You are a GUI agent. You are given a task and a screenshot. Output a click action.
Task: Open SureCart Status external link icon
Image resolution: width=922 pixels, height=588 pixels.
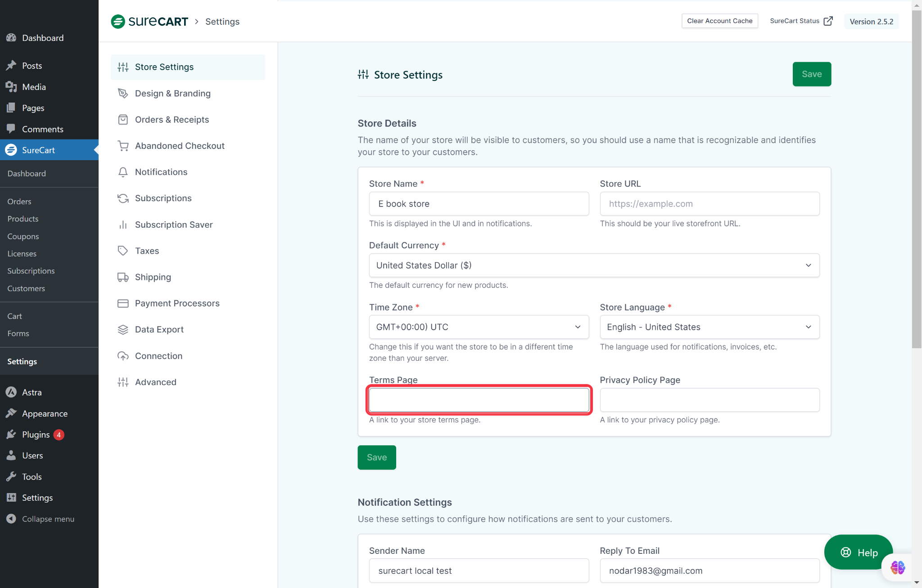[828, 21]
